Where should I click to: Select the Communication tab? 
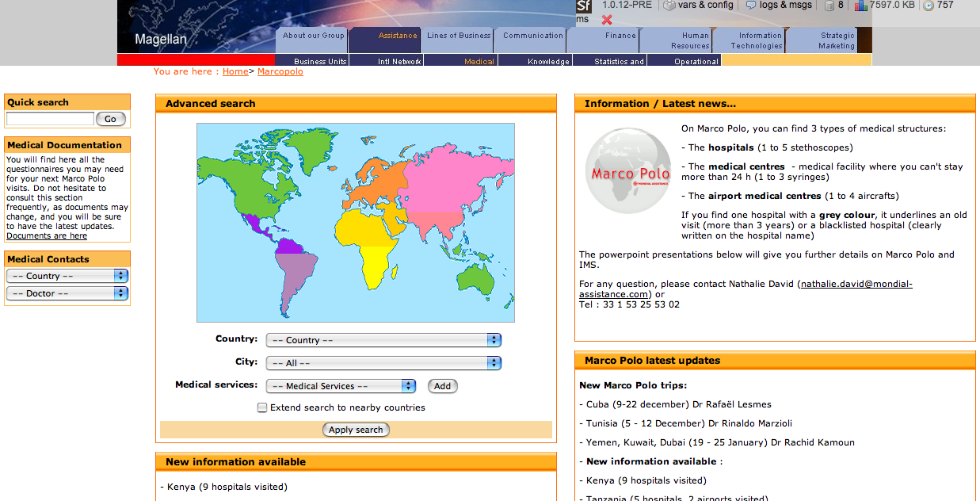click(x=530, y=40)
